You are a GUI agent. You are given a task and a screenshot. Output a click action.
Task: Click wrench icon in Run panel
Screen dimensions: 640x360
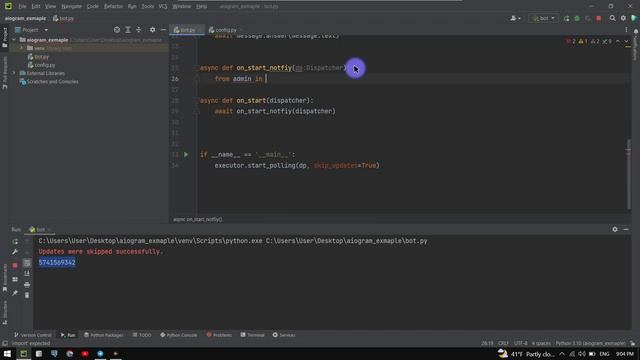coord(15,252)
